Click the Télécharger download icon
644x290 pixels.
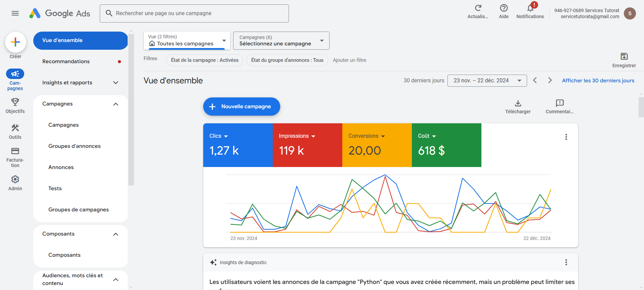[518, 103]
